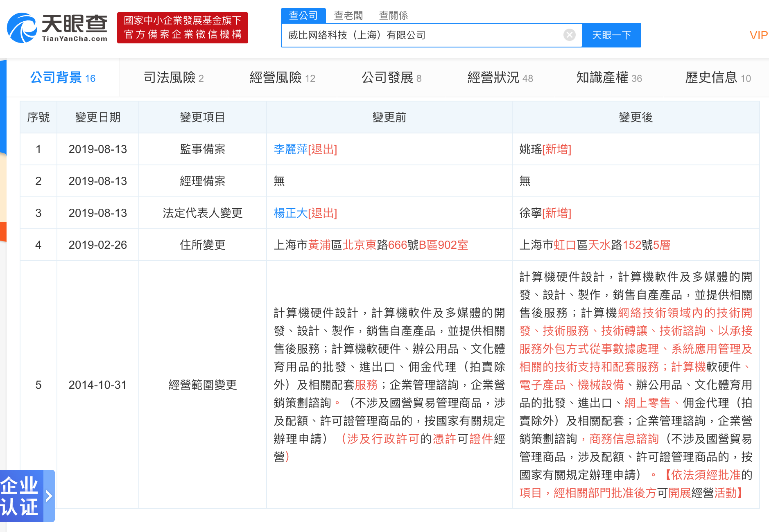
Task: Open the 知識產權 tab
Action: 609,77
